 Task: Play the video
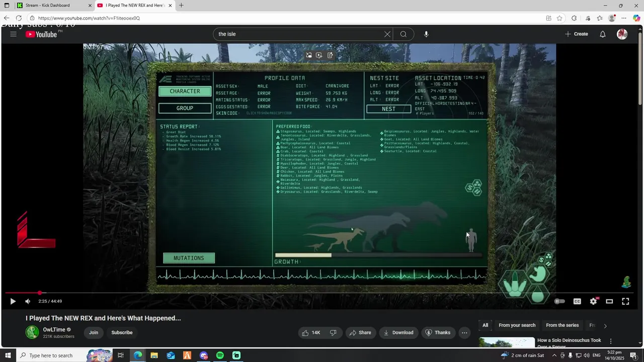pos(13,301)
